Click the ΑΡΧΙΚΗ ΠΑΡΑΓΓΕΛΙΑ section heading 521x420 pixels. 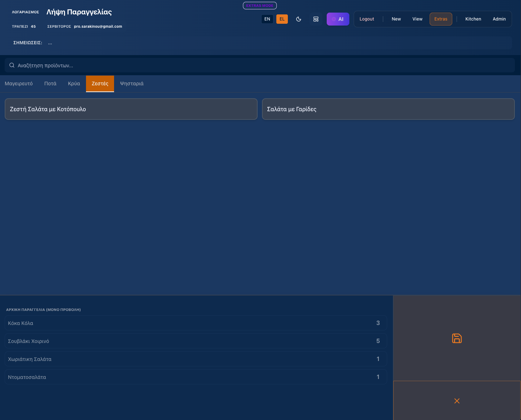click(43, 310)
